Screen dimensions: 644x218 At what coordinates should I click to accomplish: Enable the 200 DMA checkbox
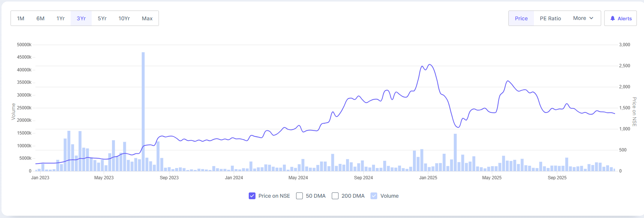pyautogui.click(x=335, y=196)
